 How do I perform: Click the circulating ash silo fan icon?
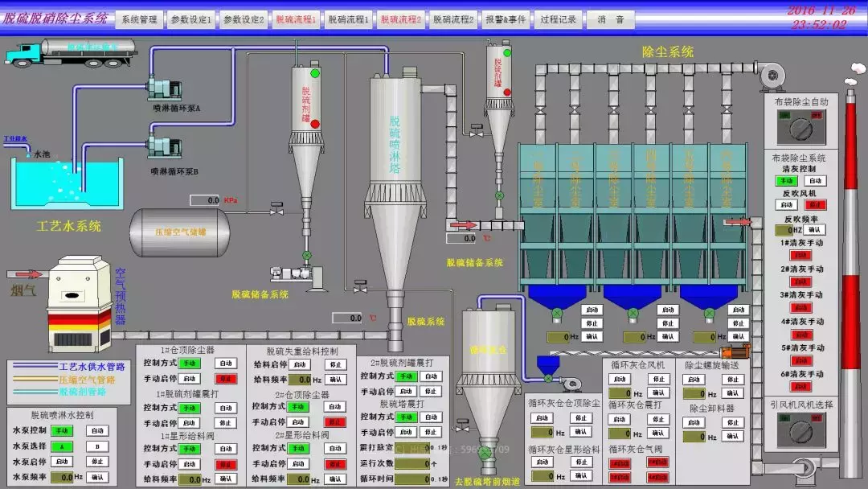pyautogui.click(x=572, y=383)
